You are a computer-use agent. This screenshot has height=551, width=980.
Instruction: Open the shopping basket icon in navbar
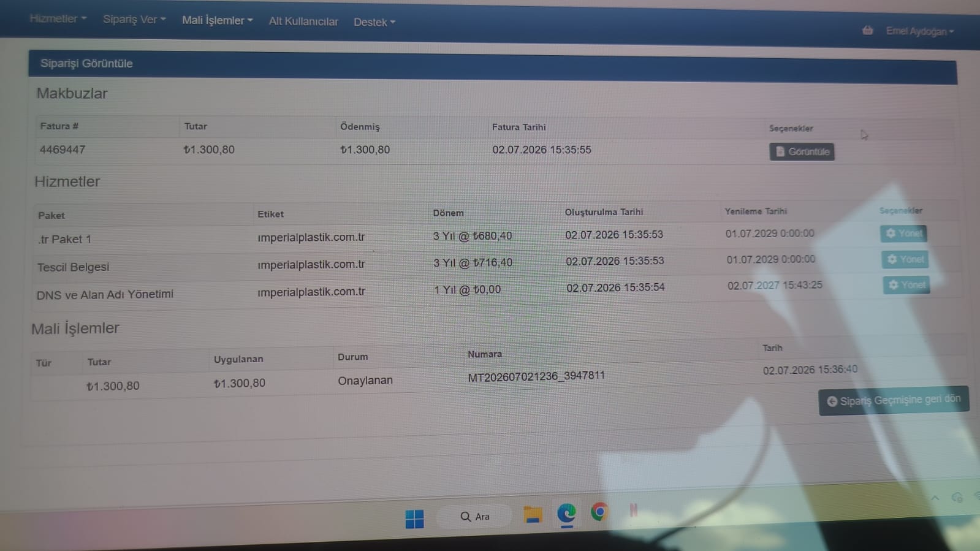coord(867,30)
